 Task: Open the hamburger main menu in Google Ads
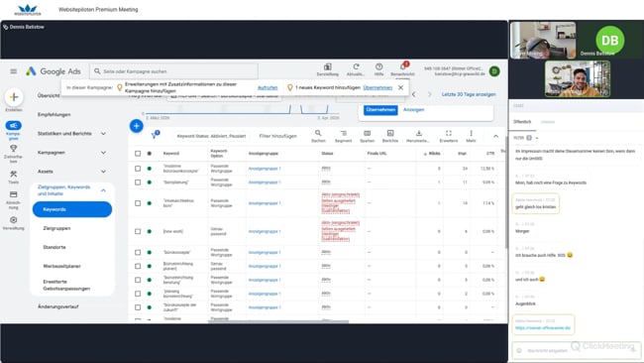pos(14,71)
